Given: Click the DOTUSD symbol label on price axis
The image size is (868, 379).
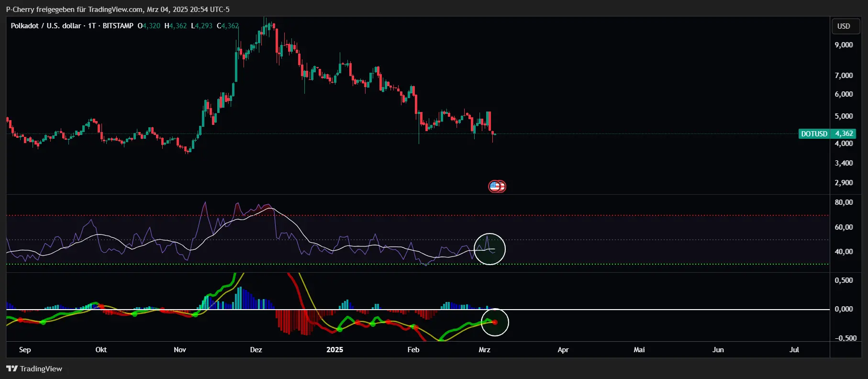Looking at the screenshot, I should click(814, 134).
